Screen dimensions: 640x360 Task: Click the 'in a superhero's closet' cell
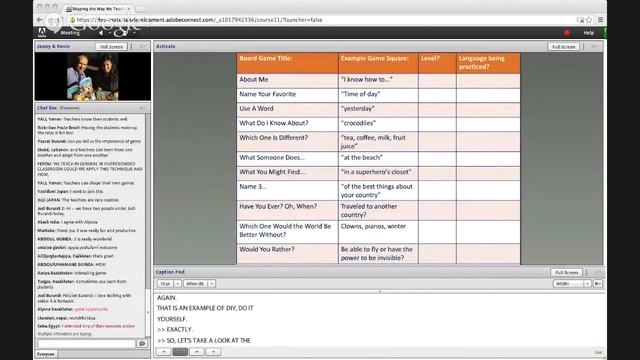click(x=378, y=173)
